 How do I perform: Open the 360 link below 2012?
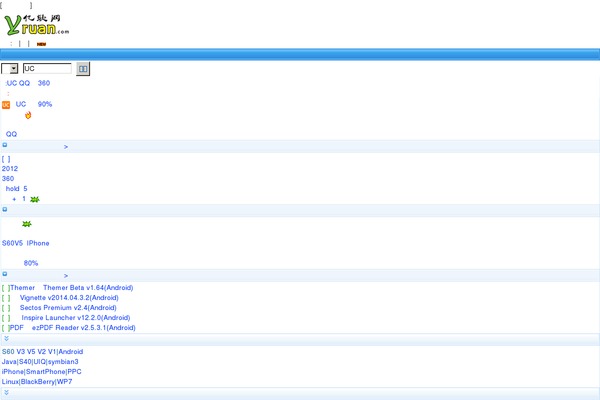click(x=8, y=178)
